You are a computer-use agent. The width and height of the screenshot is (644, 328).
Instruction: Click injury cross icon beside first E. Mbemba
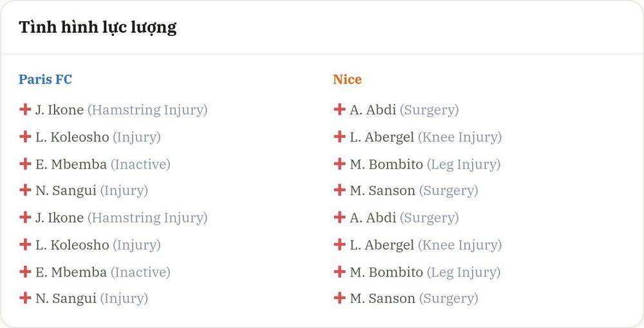point(25,163)
